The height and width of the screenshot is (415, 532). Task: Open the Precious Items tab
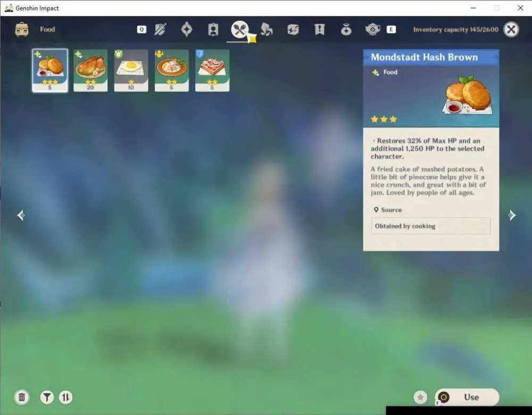pyautogui.click(x=346, y=29)
